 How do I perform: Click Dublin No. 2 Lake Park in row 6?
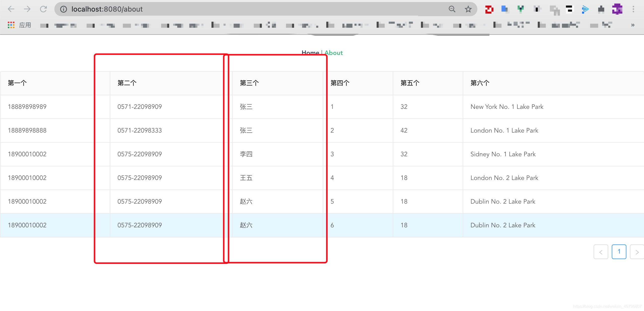click(503, 225)
